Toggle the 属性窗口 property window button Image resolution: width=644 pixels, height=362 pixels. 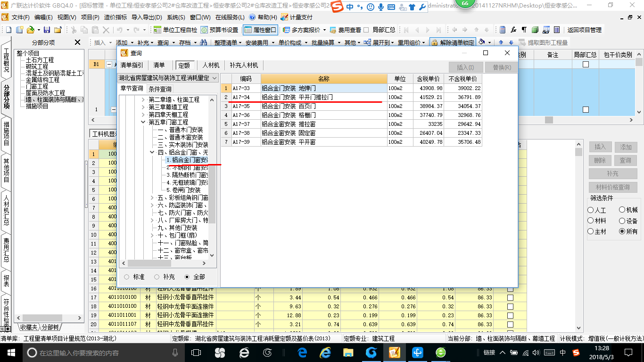point(260,30)
